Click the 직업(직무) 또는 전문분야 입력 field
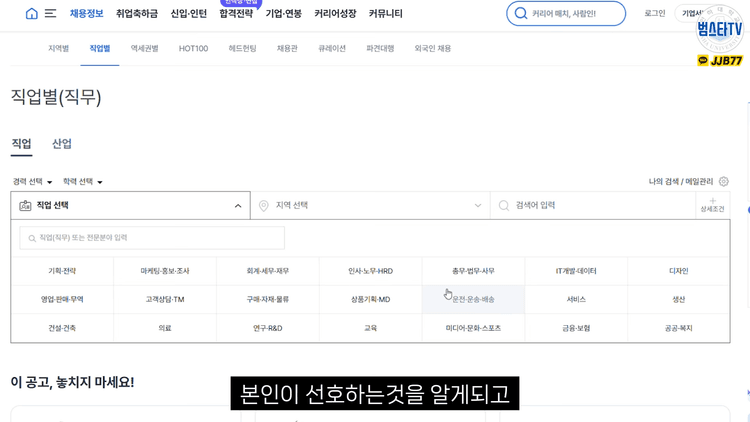The height and width of the screenshot is (422, 750). 152,238
